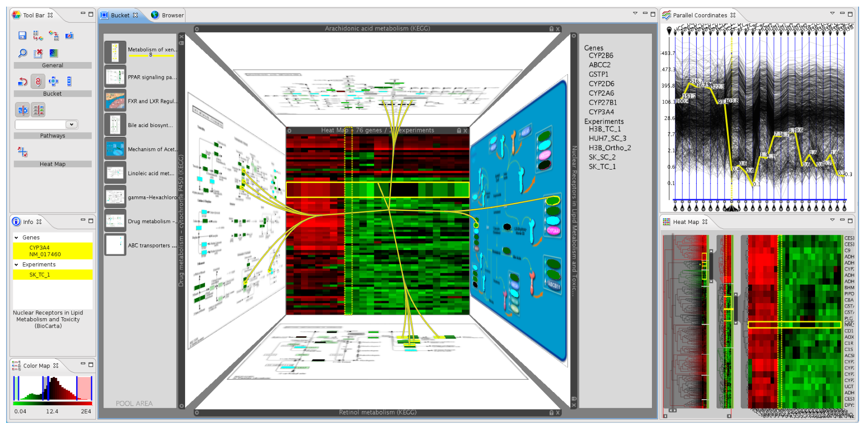
Task: Click the ABC transporters pool entry
Action: [141, 245]
